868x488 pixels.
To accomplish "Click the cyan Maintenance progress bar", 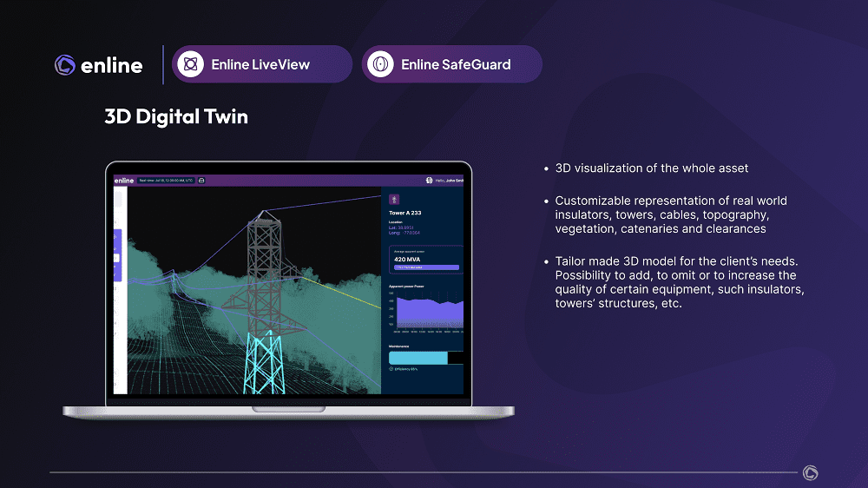I will point(418,358).
